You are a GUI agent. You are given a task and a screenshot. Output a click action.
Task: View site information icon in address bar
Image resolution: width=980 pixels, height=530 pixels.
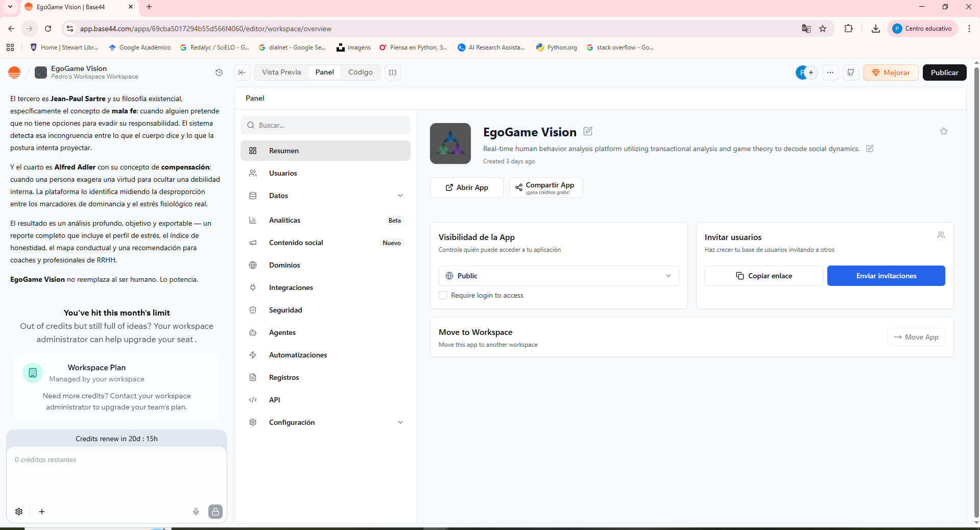70,29
